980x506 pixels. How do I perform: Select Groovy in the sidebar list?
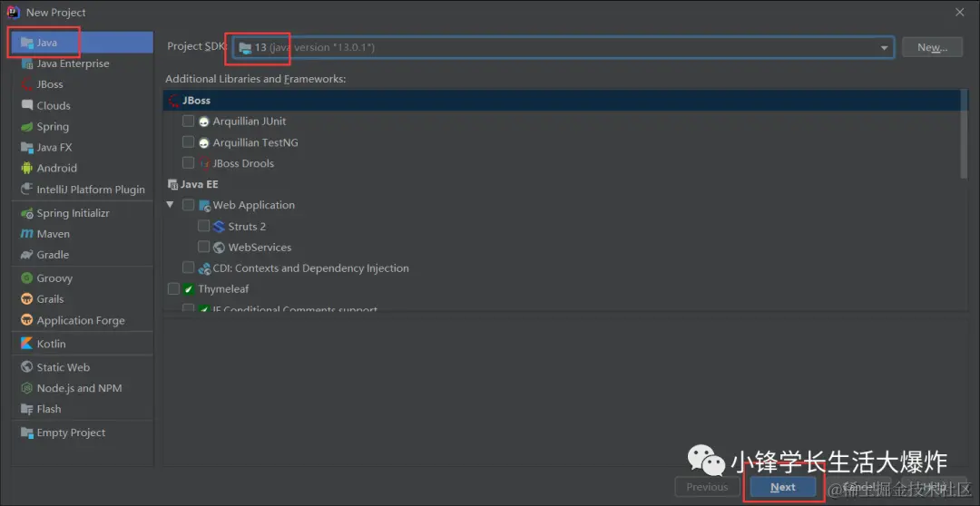[83, 278]
